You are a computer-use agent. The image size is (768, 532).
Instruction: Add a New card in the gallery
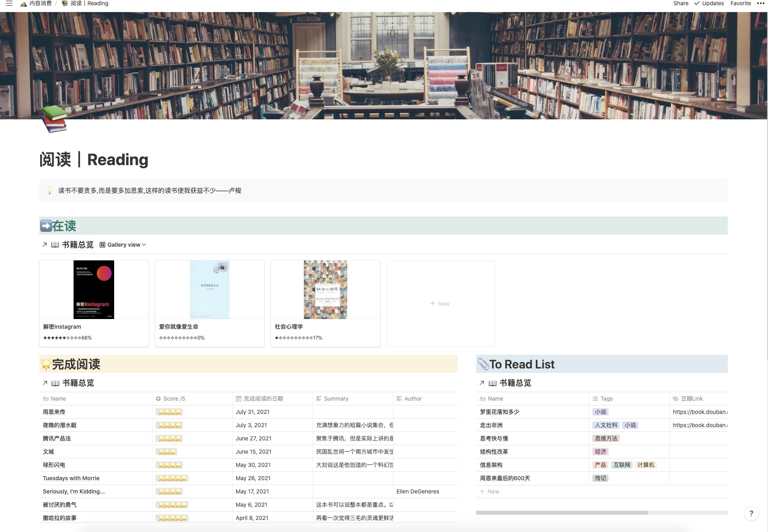click(441, 303)
